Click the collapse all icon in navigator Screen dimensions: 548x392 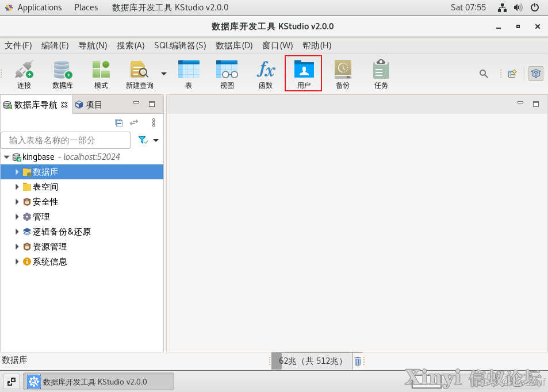coord(119,122)
